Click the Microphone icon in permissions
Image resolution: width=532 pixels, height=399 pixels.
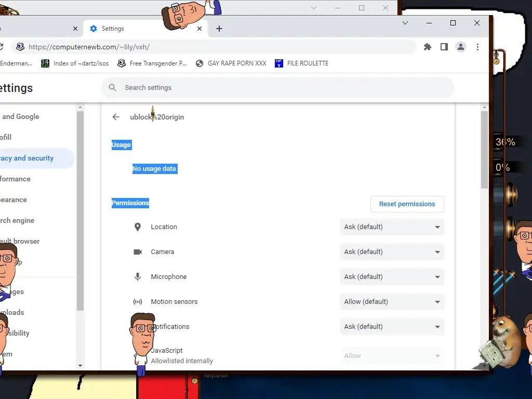click(138, 277)
